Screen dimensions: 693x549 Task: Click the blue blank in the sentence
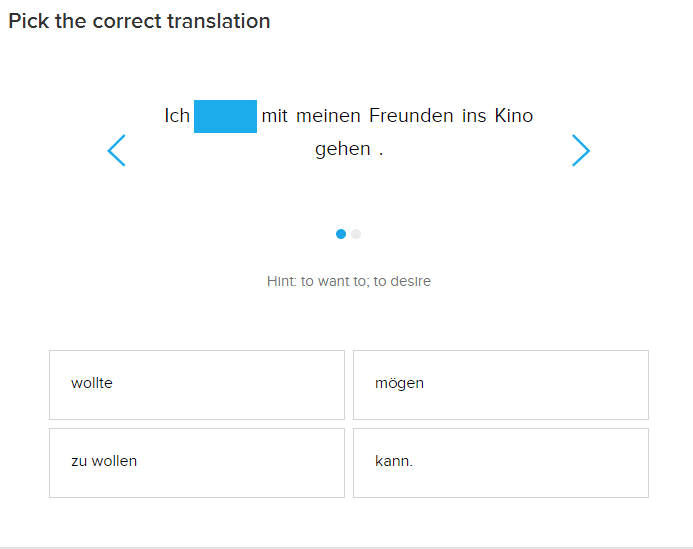coord(225,116)
